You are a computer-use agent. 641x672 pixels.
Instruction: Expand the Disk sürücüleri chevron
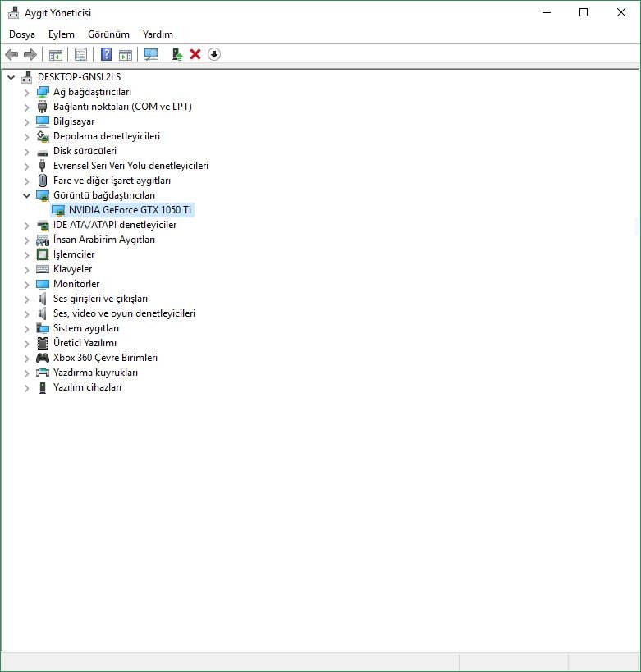(27, 152)
